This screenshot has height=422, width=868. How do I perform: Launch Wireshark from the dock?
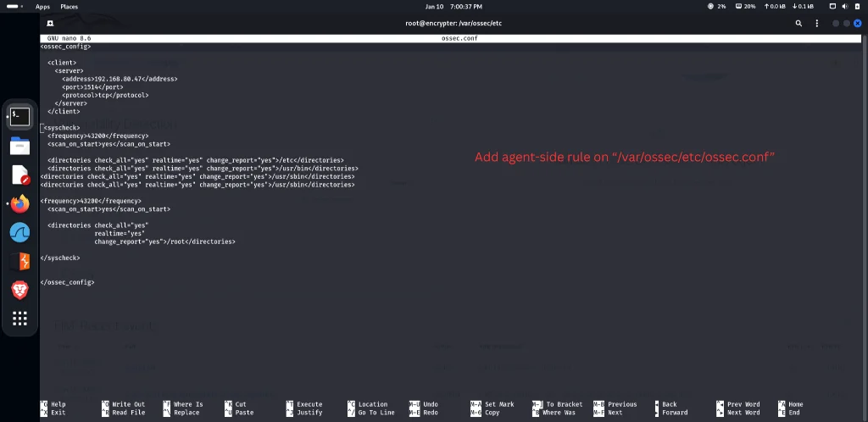[20, 233]
